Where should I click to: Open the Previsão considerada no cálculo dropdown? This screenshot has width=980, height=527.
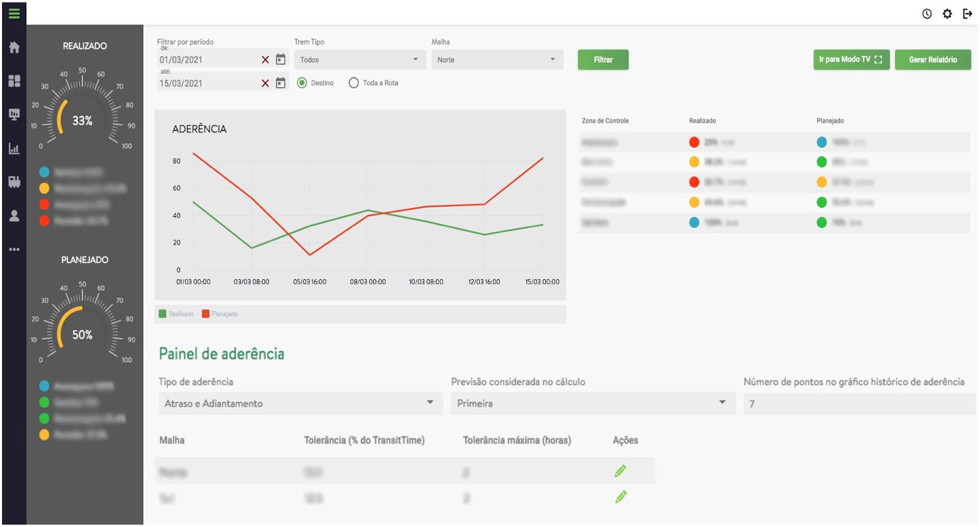[592, 403]
